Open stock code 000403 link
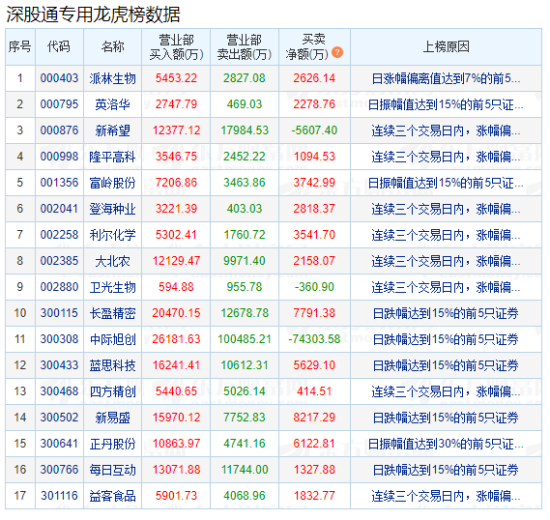 [x=59, y=78]
